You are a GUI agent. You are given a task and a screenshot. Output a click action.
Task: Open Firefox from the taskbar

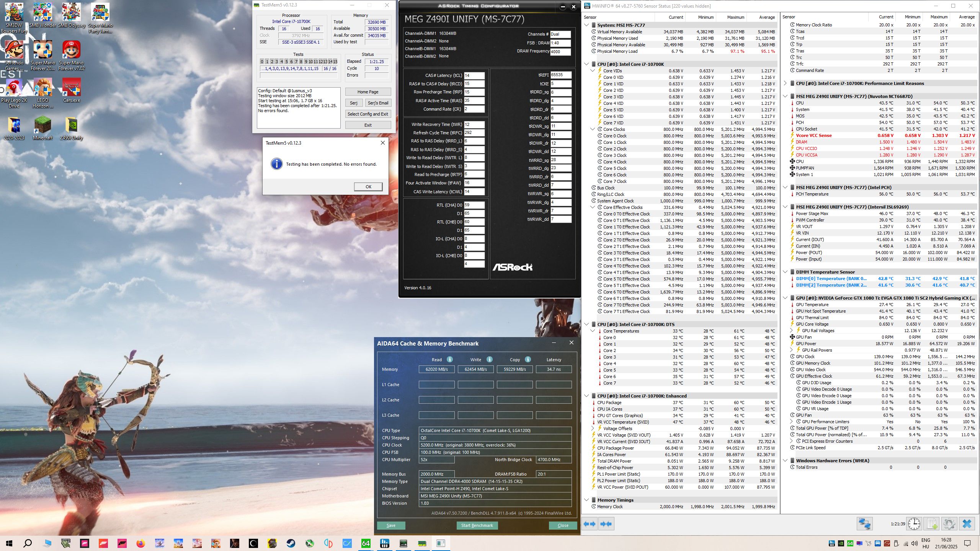point(141,543)
